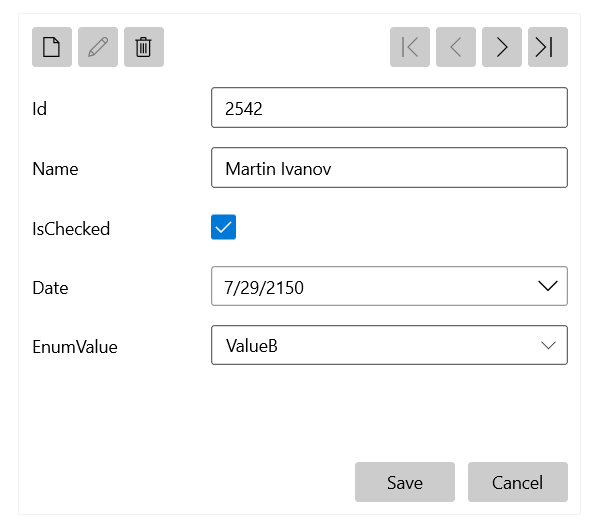Click the Save button
Viewport: 596px width, 524px height.
click(x=405, y=482)
